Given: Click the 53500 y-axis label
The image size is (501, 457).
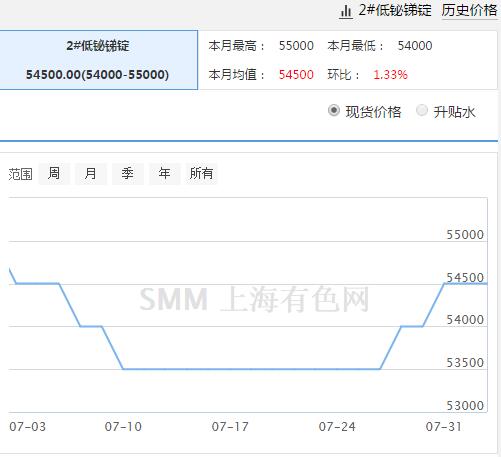Looking at the screenshot, I should point(465,363).
